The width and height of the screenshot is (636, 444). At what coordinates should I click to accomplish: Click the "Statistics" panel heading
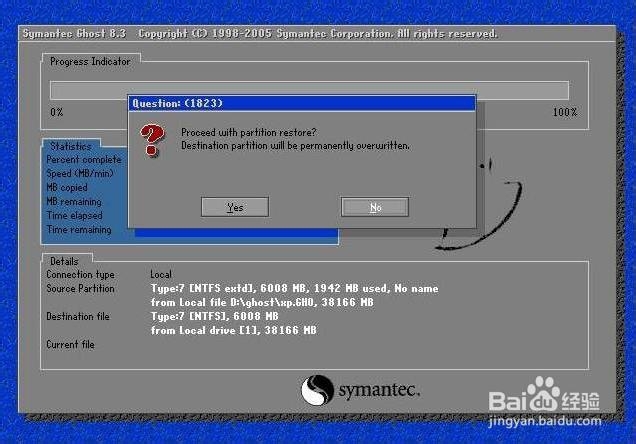(71, 146)
